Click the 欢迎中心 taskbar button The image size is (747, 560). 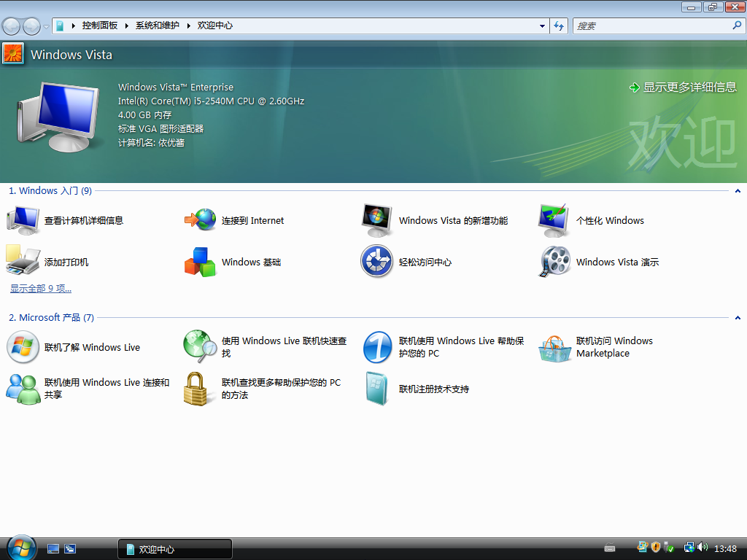click(x=175, y=549)
